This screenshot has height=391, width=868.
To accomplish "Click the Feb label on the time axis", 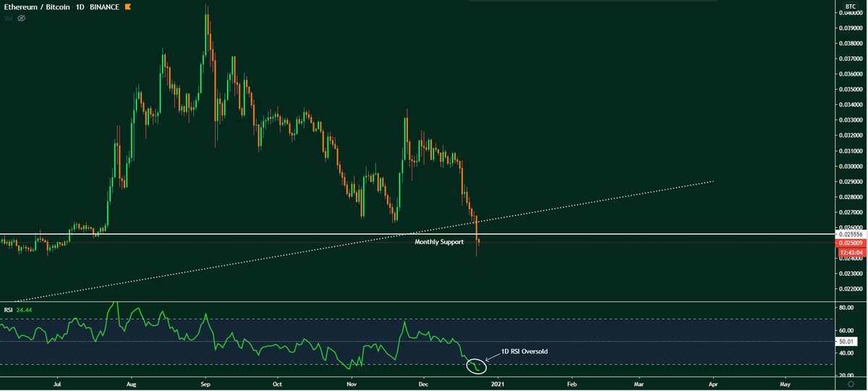I will coord(571,384).
